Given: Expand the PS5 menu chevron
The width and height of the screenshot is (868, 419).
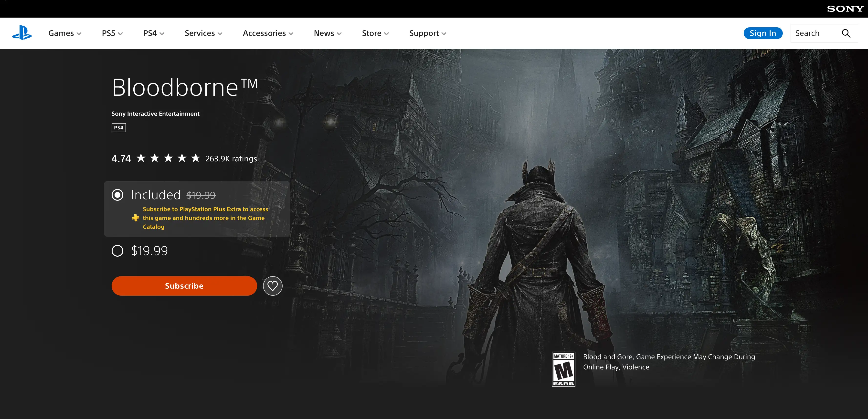Looking at the screenshot, I should pos(120,34).
